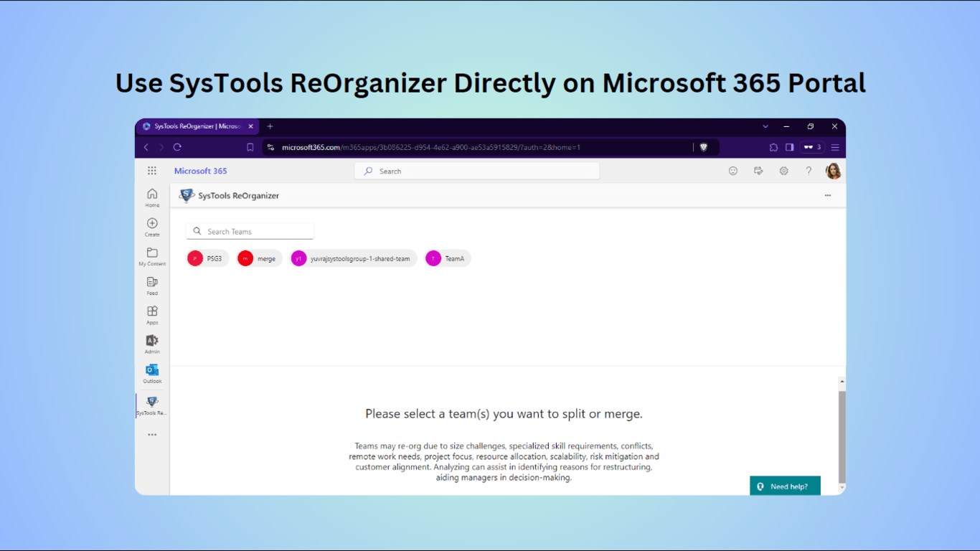Open the browser hamburger menu
The height and width of the screenshot is (551, 980).
click(x=835, y=147)
